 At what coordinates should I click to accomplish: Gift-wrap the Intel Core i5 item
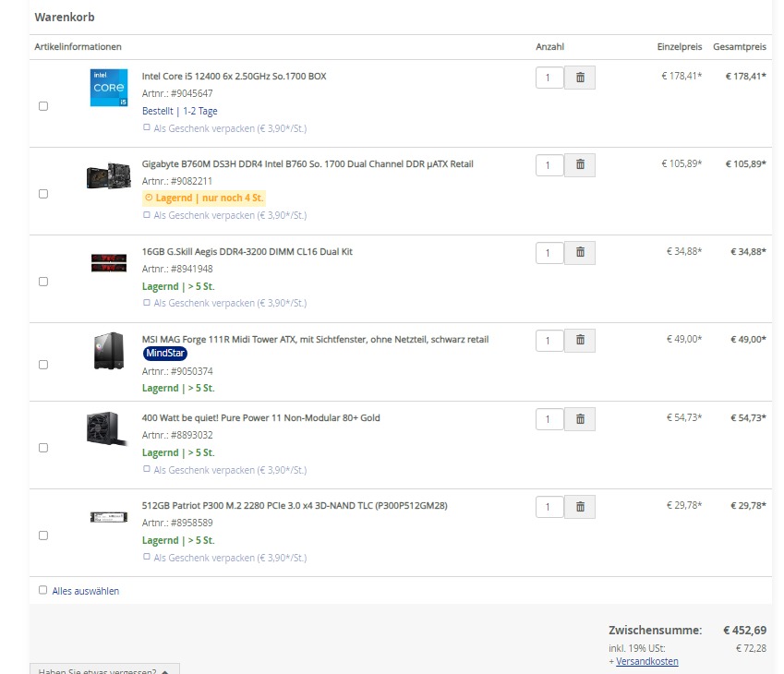click(147, 127)
